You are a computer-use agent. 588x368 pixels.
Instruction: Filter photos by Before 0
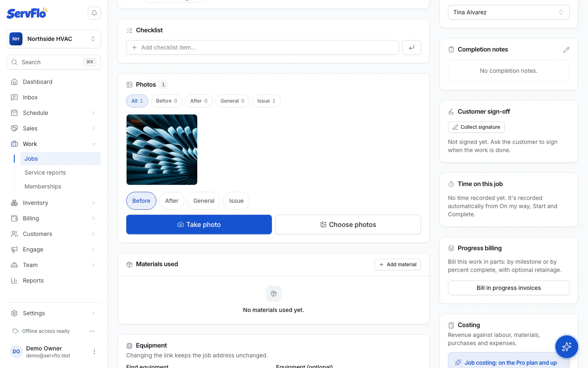pyautogui.click(x=167, y=101)
